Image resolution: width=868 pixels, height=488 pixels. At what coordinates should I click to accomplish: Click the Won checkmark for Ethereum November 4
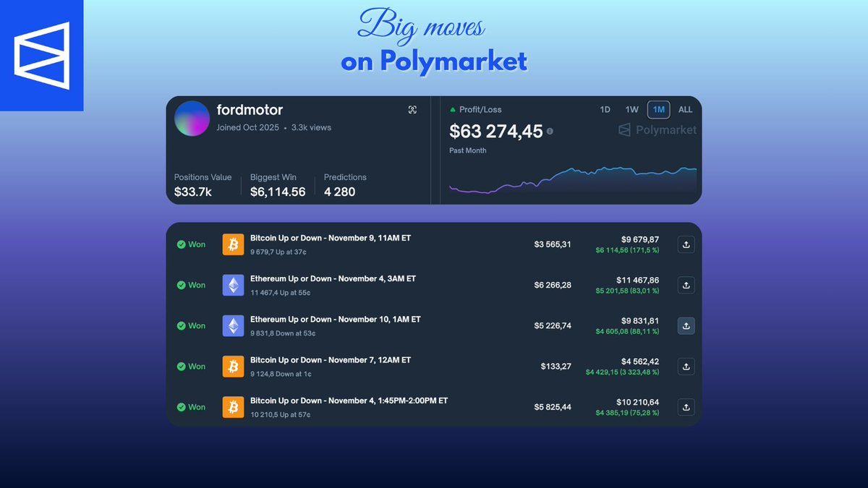(x=182, y=285)
